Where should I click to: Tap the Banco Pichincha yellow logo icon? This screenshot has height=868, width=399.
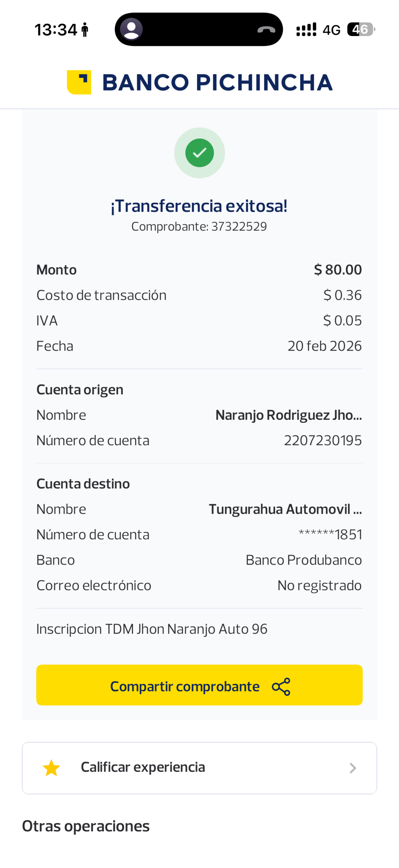pyautogui.click(x=79, y=82)
